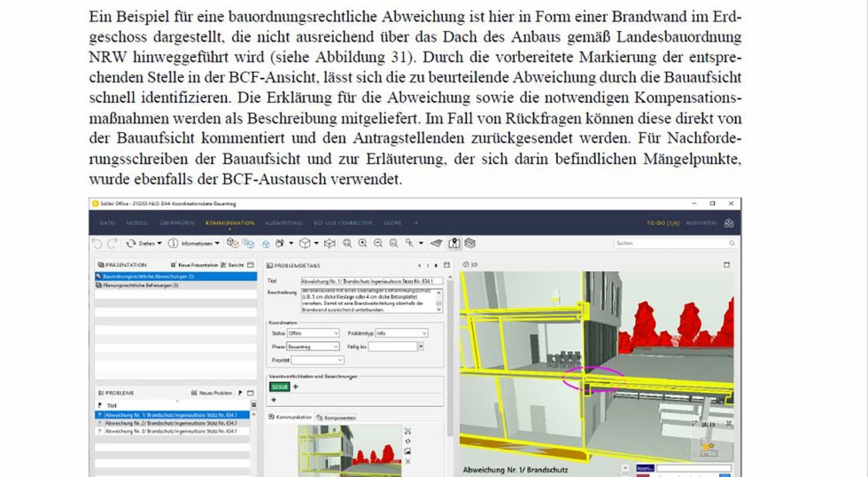868x477 pixels.
Task: Click the map marker toolbar icon
Action: point(454,243)
